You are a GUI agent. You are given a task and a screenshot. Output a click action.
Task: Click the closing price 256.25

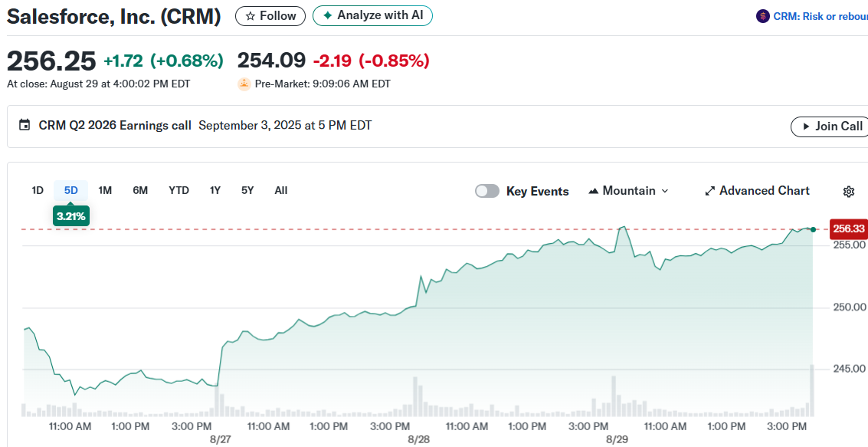coord(51,61)
